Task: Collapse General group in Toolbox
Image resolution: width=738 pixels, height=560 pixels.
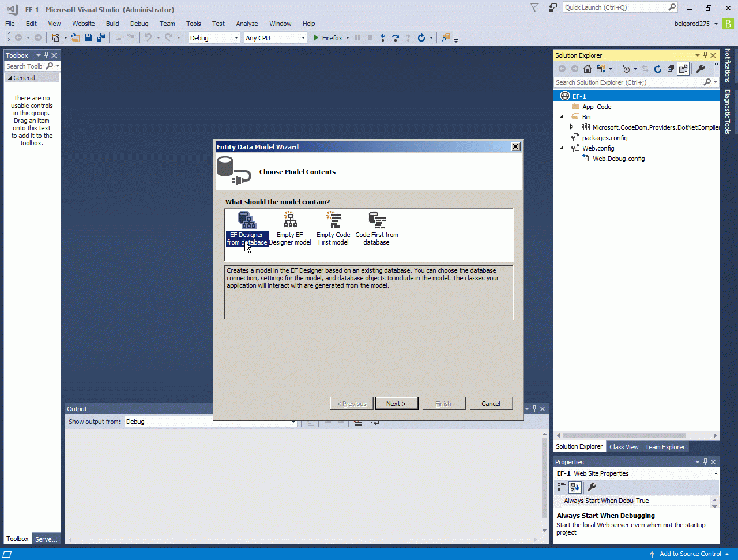Action: pyautogui.click(x=9, y=78)
